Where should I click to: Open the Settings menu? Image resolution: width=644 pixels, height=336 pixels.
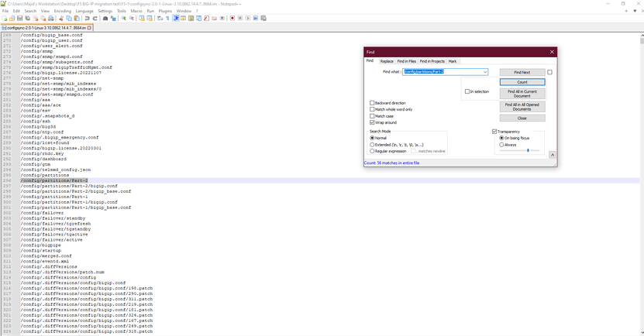(x=105, y=11)
